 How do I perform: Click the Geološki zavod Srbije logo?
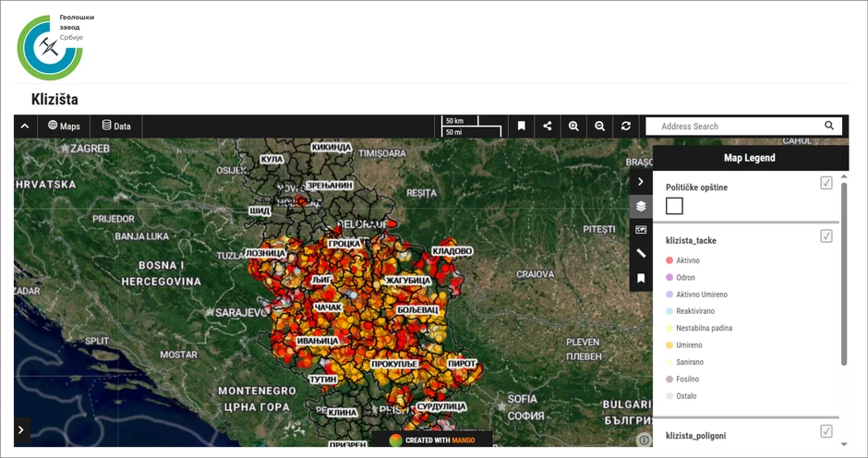point(55,47)
